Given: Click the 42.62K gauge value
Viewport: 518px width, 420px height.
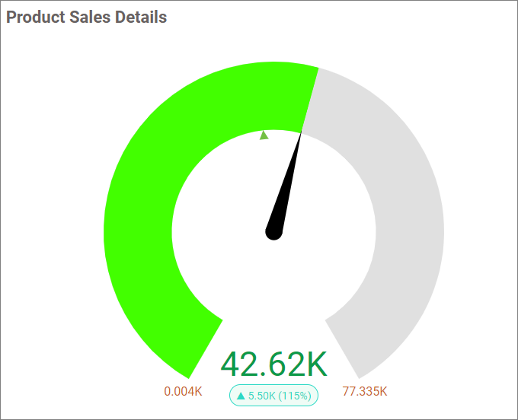Looking at the screenshot, I should 274,364.
